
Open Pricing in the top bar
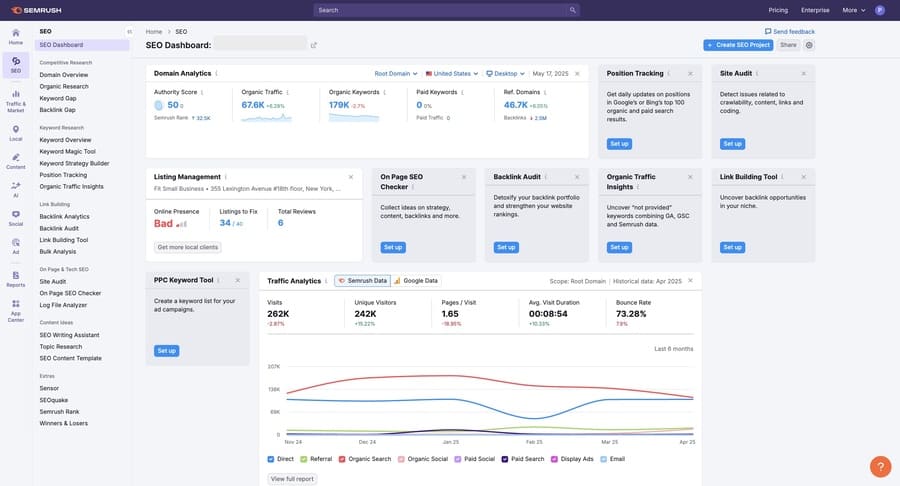pos(778,10)
